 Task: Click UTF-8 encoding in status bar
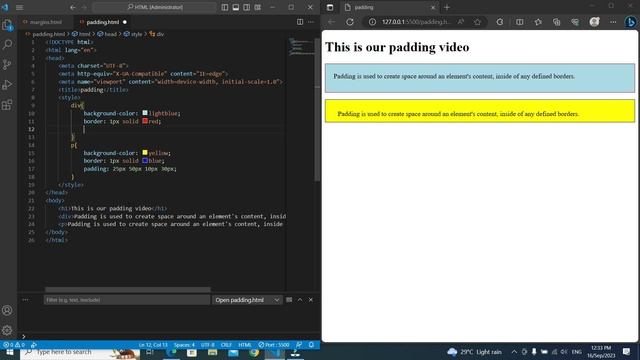(208, 345)
